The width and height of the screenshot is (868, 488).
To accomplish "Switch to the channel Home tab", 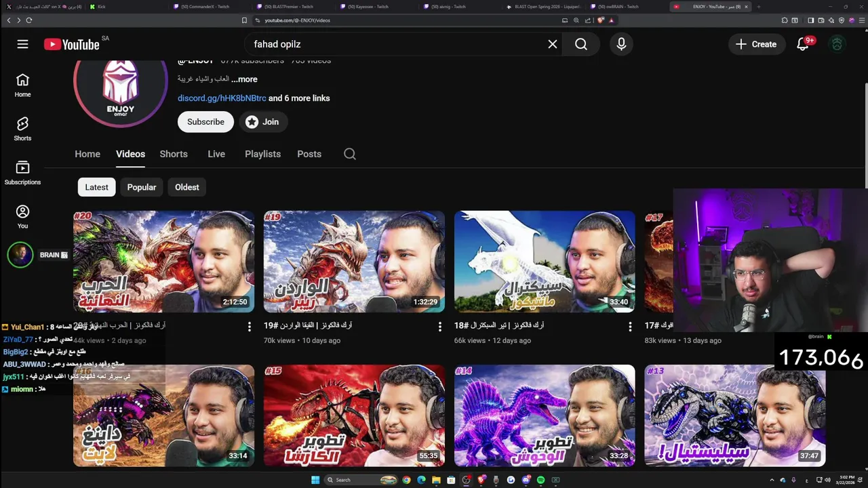I will point(87,154).
